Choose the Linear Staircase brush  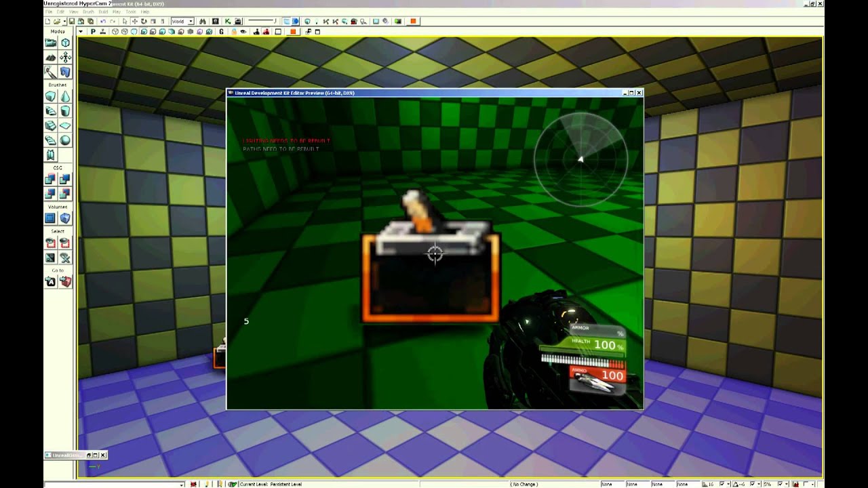[50, 125]
